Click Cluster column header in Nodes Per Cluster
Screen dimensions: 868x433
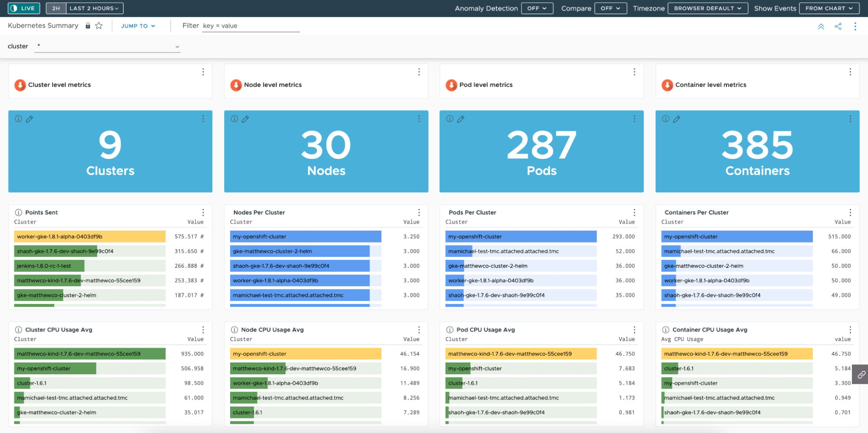click(x=241, y=222)
